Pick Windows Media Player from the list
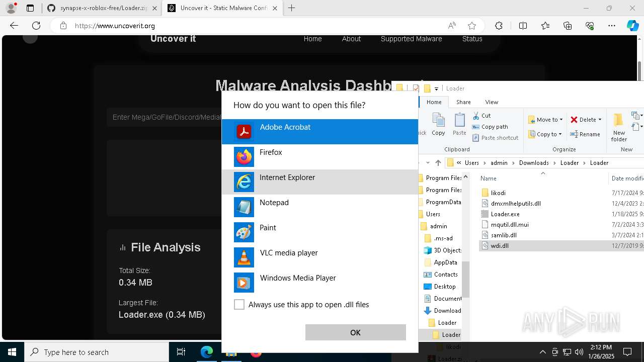 tap(320, 283)
